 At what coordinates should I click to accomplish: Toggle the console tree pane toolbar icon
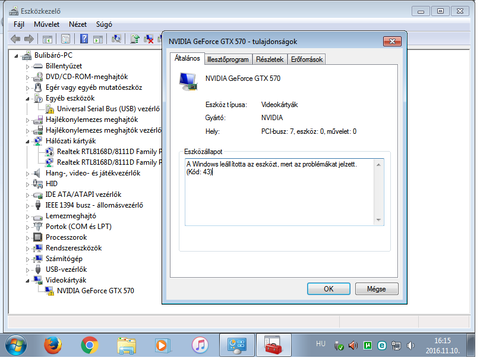coord(47,39)
